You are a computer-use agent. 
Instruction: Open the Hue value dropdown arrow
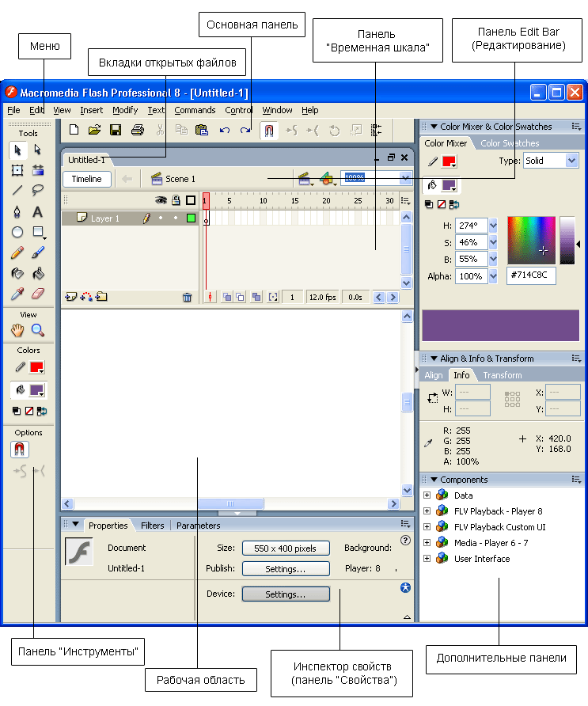(x=493, y=226)
